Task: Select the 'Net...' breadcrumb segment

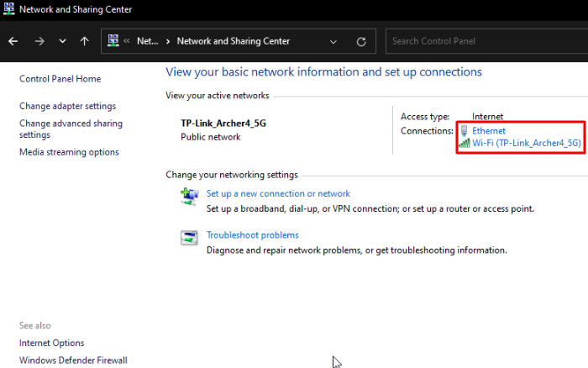Action: click(147, 41)
